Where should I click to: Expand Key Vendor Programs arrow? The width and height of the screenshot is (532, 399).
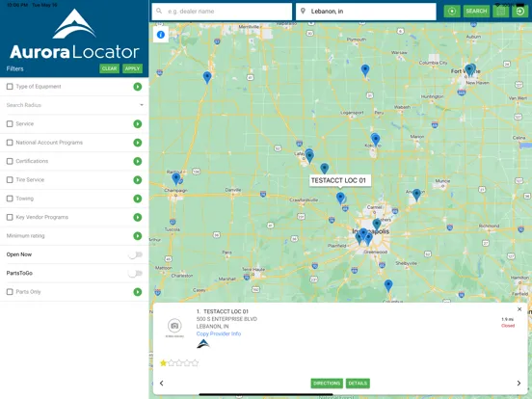point(138,217)
